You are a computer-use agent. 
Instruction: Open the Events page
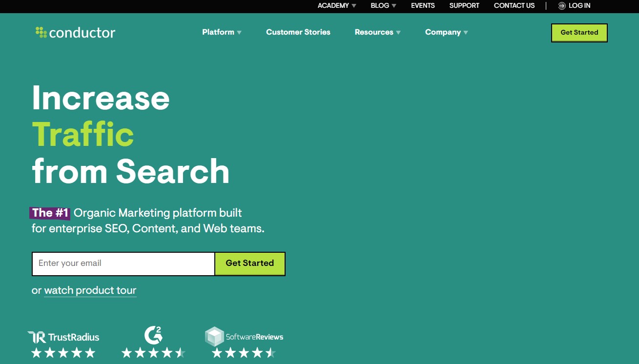[x=423, y=6]
